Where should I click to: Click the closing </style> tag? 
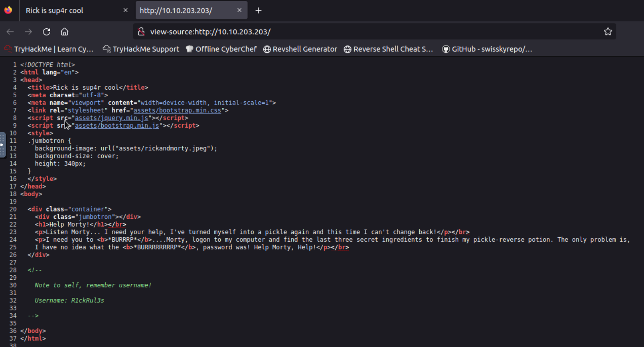click(x=42, y=179)
